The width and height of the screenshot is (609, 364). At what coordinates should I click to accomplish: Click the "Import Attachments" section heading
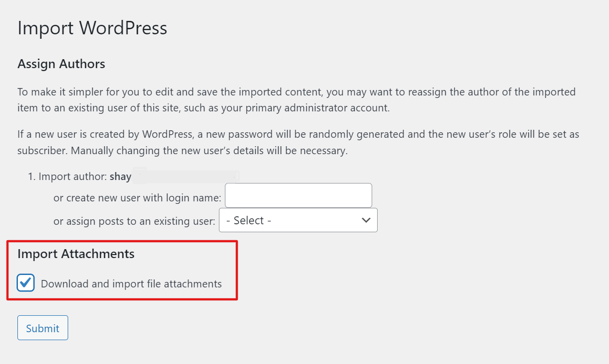point(76,254)
